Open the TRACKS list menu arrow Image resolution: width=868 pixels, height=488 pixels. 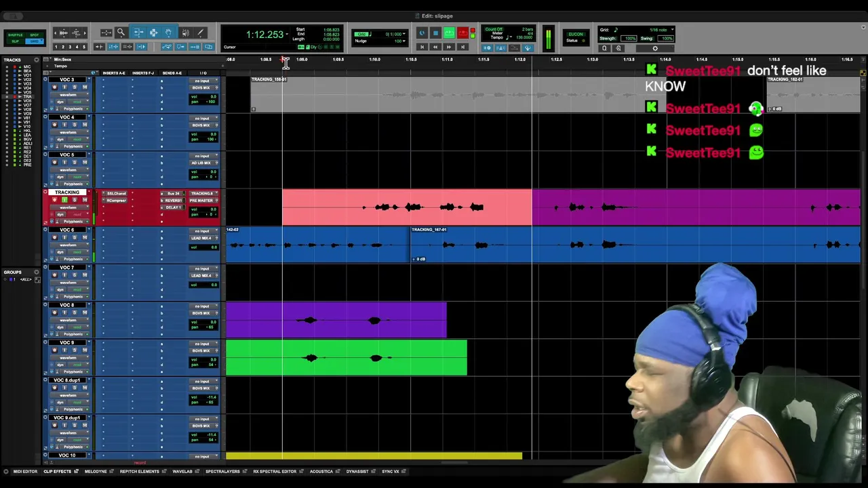tap(37, 60)
